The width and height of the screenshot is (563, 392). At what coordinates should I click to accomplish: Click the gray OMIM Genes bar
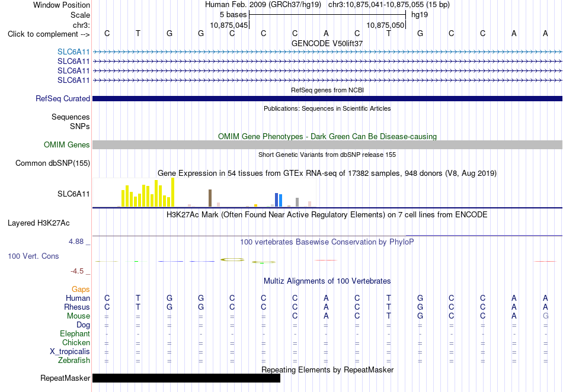click(327, 145)
